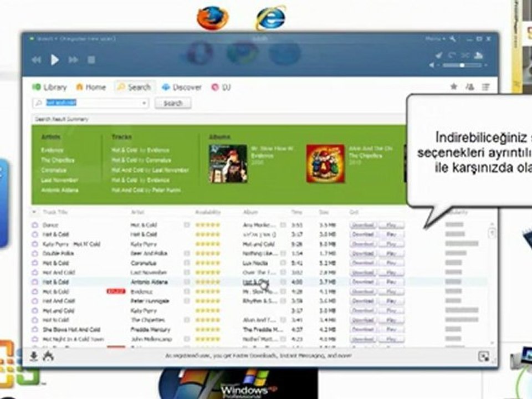Click the Search Result Summary header bar

pyautogui.click(x=219, y=119)
